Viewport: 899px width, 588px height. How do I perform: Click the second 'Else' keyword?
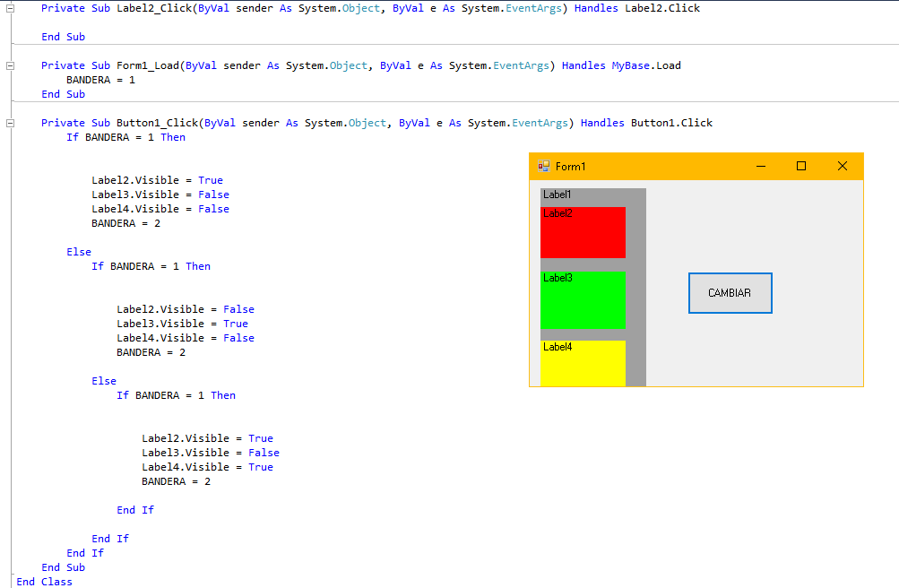104,381
